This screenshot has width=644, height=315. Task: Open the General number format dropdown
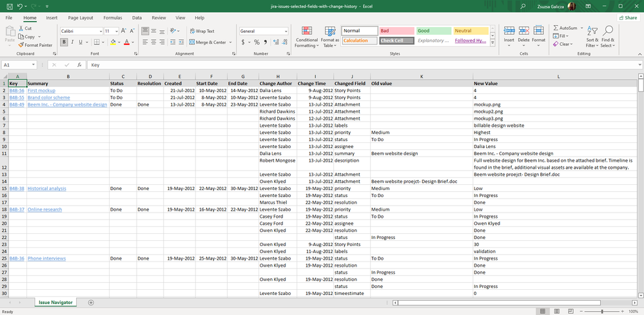(x=286, y=31)
